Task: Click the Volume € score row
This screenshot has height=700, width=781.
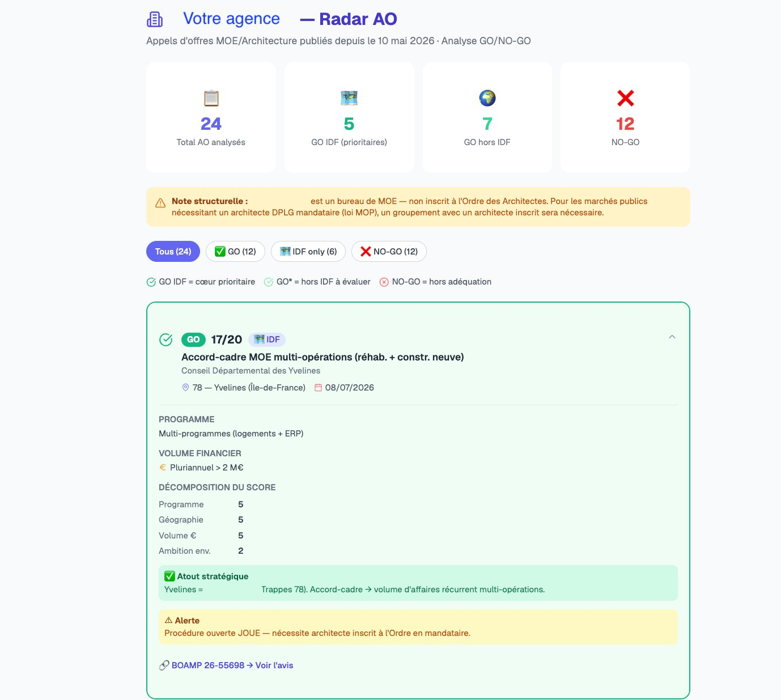Action: pyautogui.click(x=201, y=536)
